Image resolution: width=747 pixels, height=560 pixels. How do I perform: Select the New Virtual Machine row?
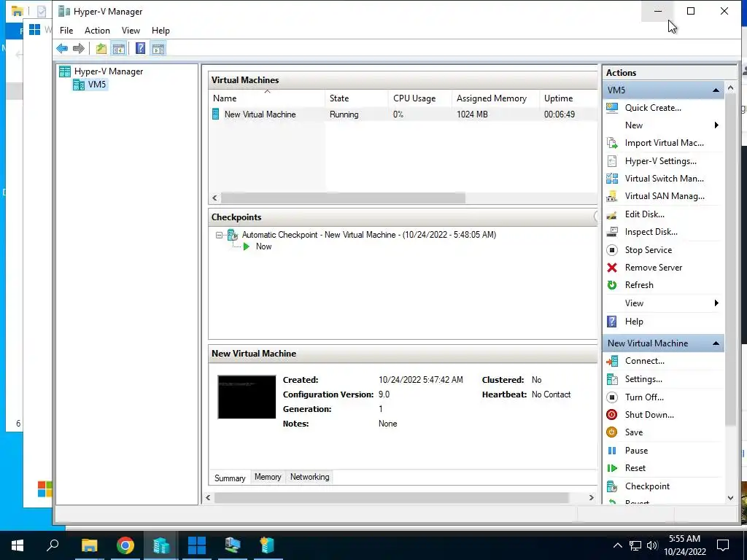point(404,114)
